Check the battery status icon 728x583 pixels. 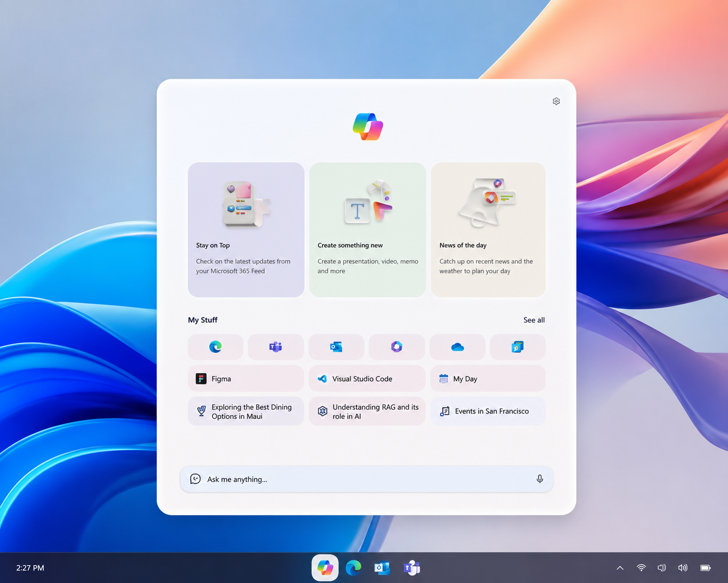pyautogui.click(x=705, y=568)
